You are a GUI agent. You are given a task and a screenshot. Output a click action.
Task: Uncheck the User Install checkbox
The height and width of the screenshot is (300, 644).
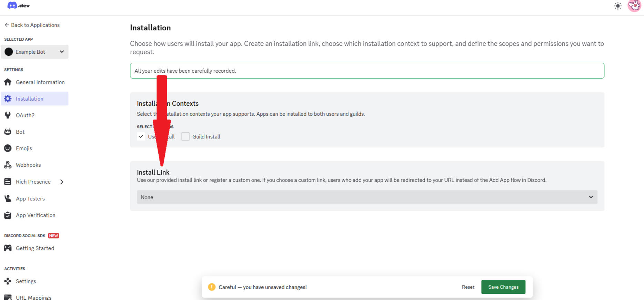(x=141, y=137)
